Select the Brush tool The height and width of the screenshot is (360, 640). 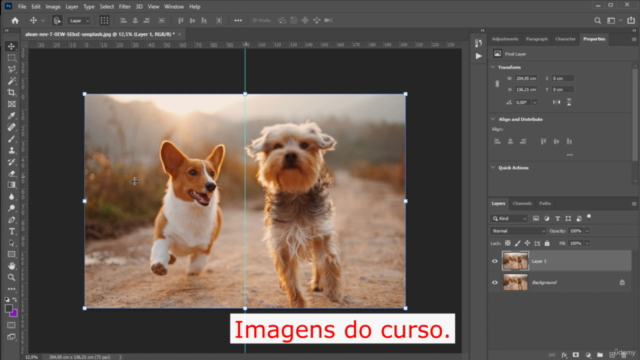11,139
